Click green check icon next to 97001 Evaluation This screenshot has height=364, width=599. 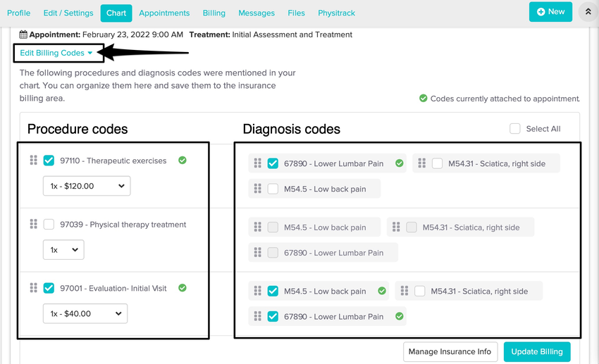tap(183, 288)
